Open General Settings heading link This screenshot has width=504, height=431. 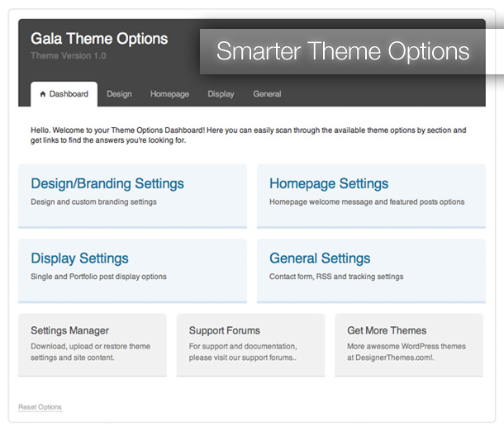click(x=320, y=258)
